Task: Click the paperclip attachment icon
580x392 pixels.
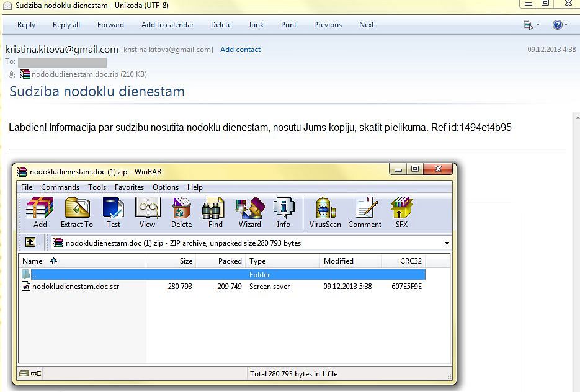Action: click(11, 74)
